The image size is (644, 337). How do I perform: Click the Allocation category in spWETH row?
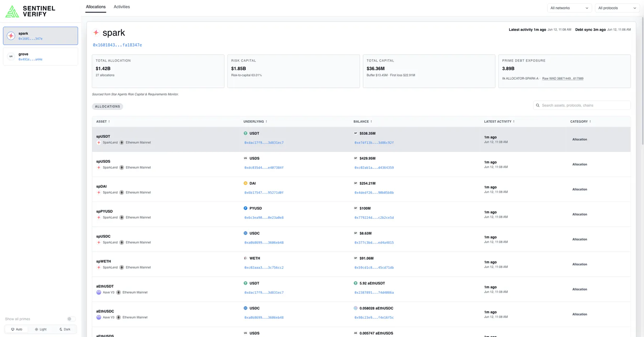click(x=580, y=264)
